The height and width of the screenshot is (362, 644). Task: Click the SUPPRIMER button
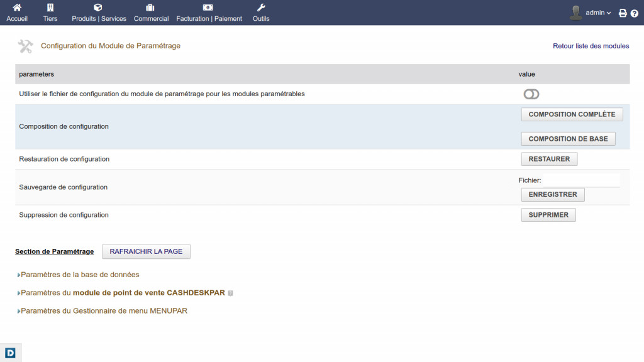coord(548,215)
